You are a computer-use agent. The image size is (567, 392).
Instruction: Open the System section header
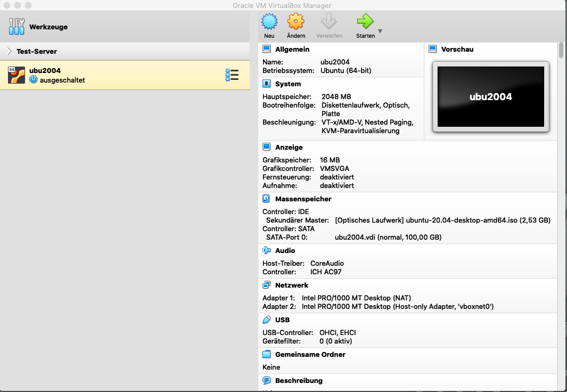point(287,84)
